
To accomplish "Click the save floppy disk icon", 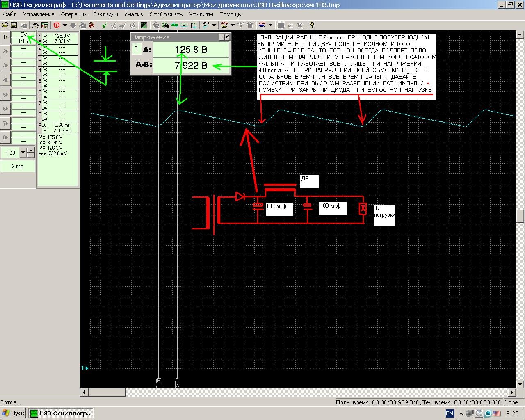I will 14,25.
